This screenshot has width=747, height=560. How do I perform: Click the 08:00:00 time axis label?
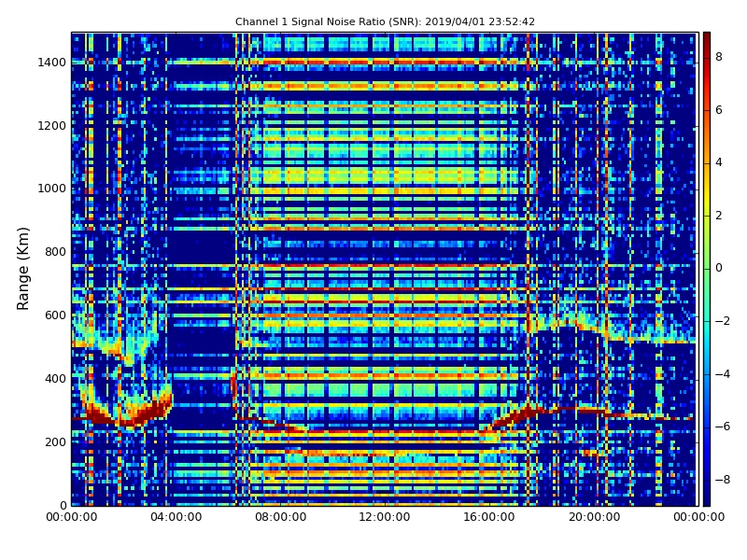(280, 517)
